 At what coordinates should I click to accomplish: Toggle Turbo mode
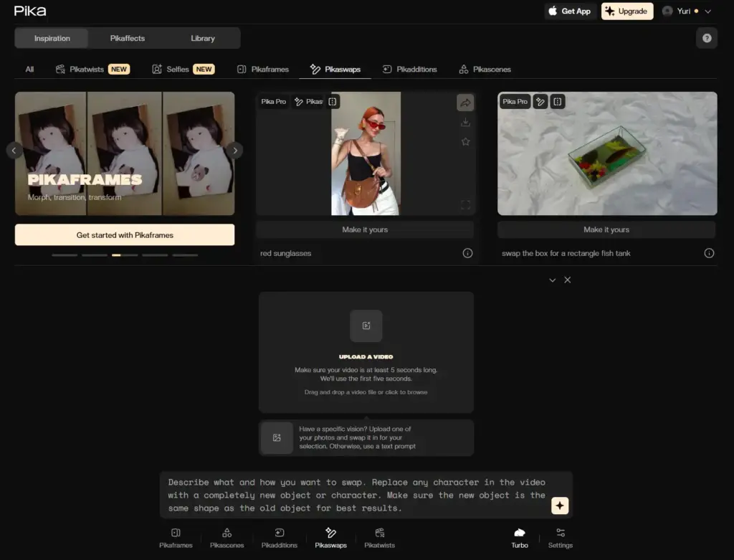(519, 538)
